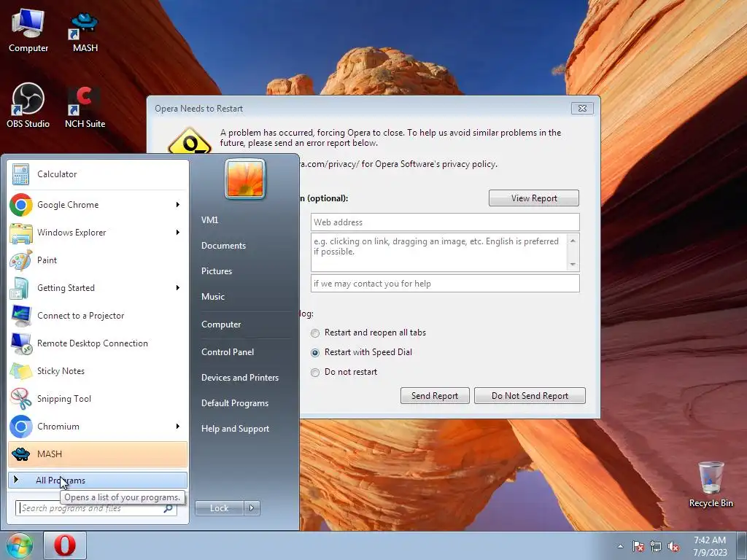Click the Do Not Send Report button
The image size is (747, 560).
(x=530, y=396)
